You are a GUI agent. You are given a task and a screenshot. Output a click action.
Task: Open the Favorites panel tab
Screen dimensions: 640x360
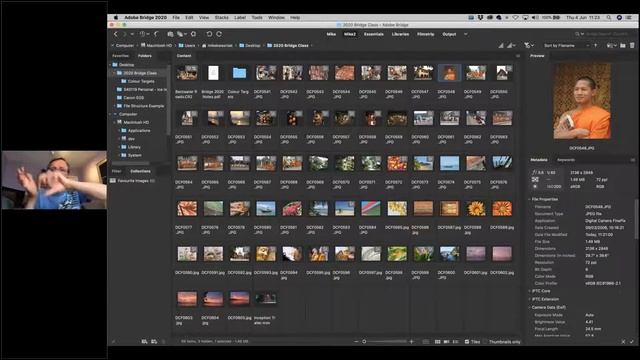120,56
